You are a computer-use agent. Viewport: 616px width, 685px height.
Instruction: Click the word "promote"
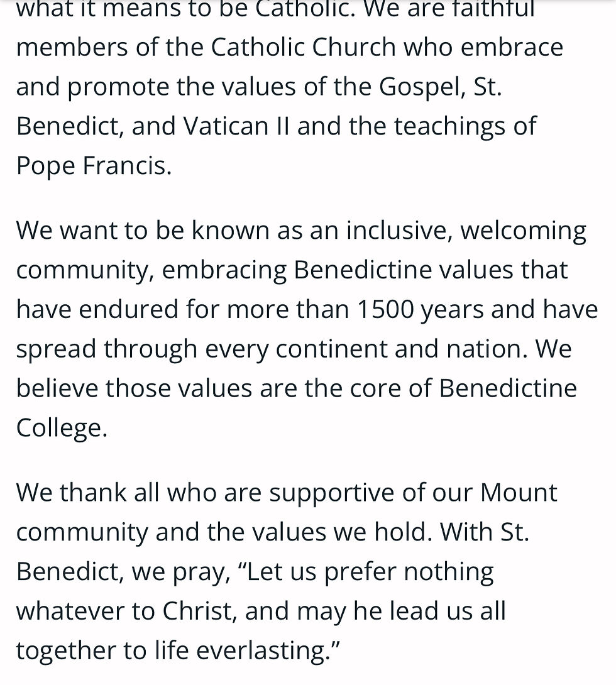click(118, 87)
